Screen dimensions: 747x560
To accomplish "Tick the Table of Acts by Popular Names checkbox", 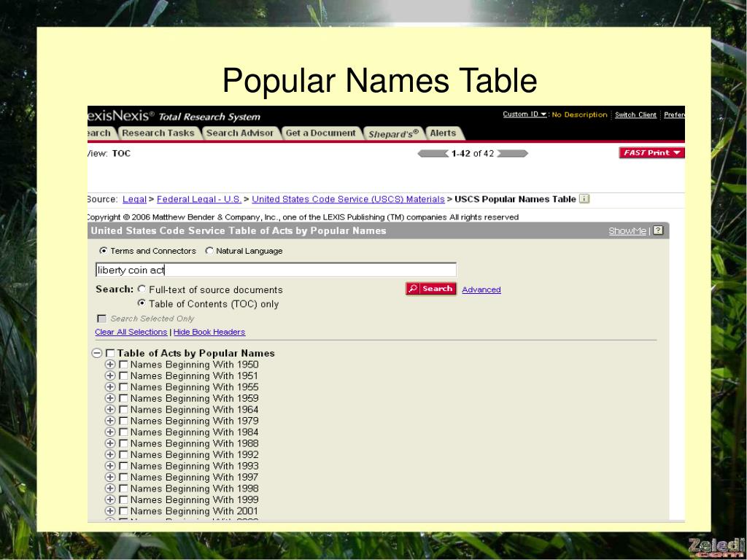I will click(110, 354).
